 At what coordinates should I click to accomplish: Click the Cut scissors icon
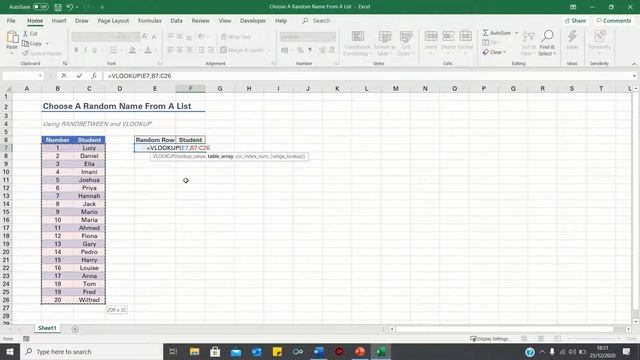point(25,33)
